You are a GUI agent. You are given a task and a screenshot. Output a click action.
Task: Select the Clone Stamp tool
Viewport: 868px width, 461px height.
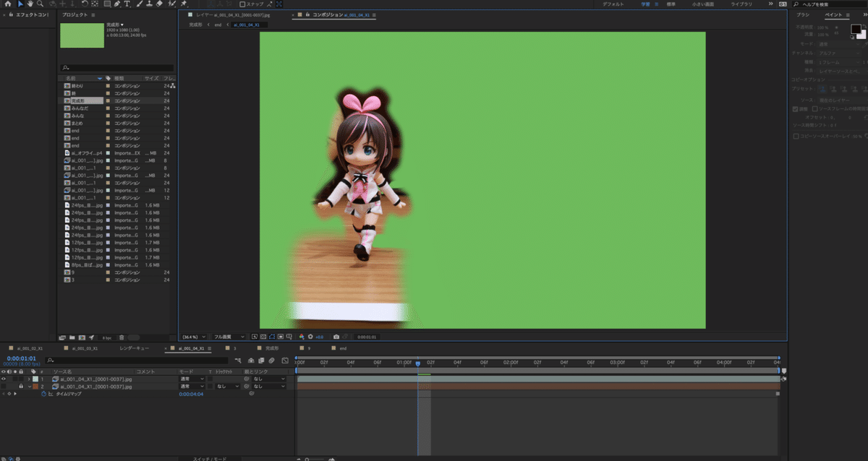pos(149,4)
